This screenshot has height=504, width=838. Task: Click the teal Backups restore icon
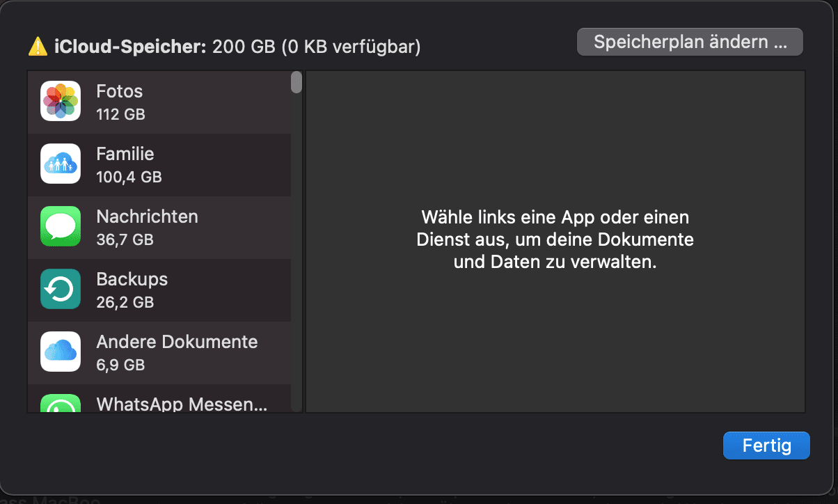point(61,289)
